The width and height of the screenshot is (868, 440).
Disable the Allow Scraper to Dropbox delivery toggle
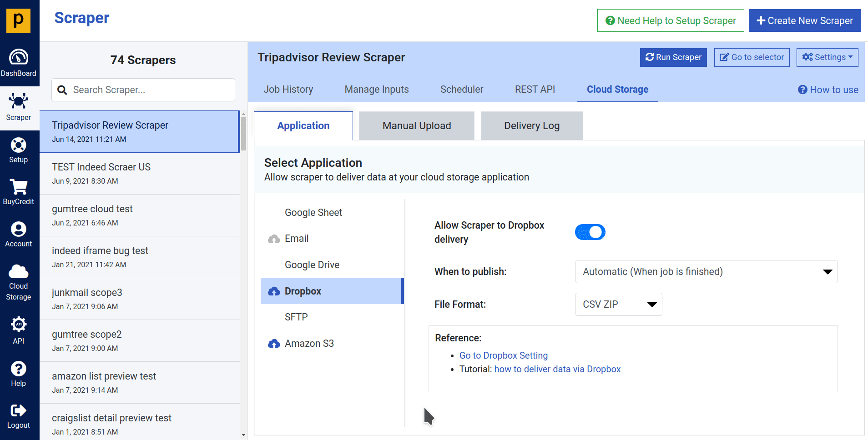coord(590,232)
